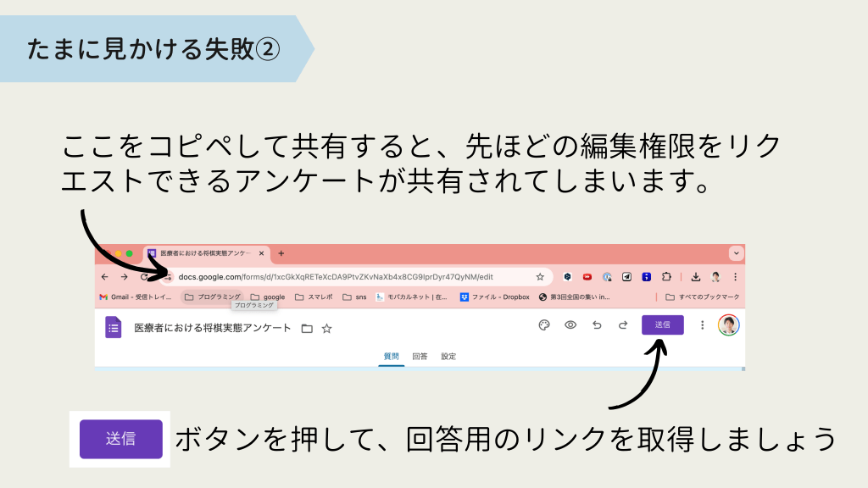868x488 pixels.
Task: Click the redo arrow icon
Action: [x=623, y=324]
